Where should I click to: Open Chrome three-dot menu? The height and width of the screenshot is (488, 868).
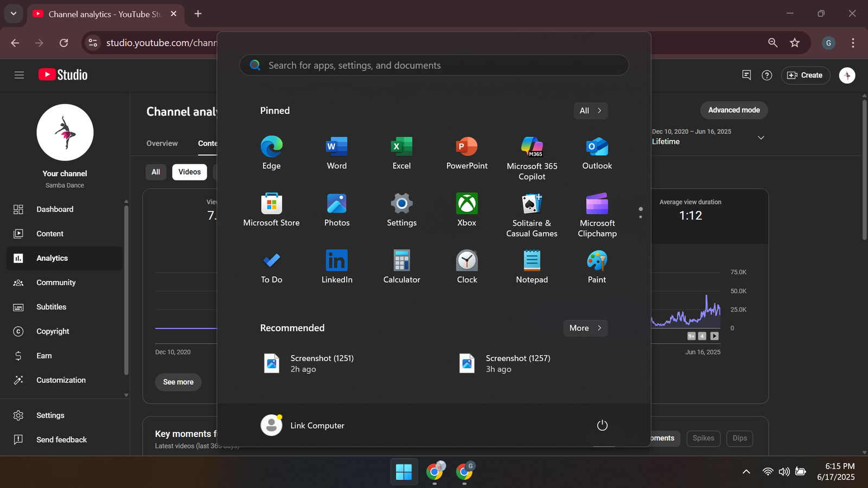(853, 43)
